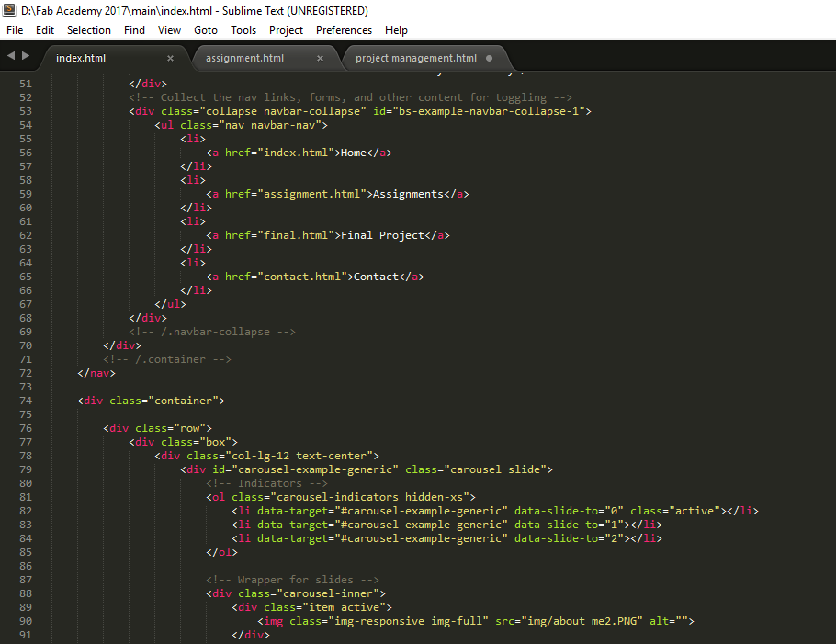Click "carousel-indicators hidden-xs" on line 81
Image resolution: width=836 pixels, height=644 pixels.
pyautogui.click(x=370, y=497)
